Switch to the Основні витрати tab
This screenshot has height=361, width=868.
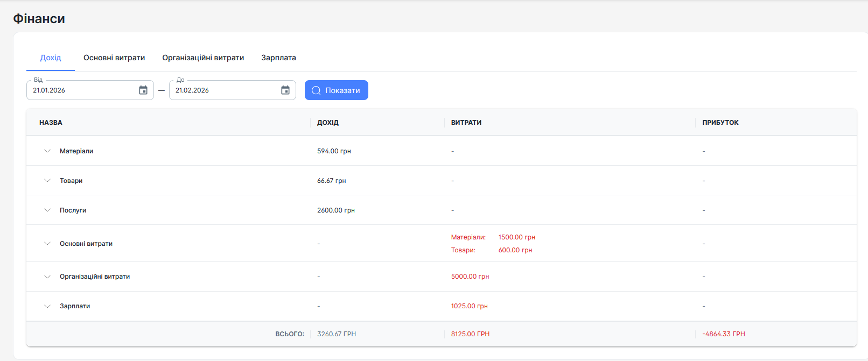[114, 58]
